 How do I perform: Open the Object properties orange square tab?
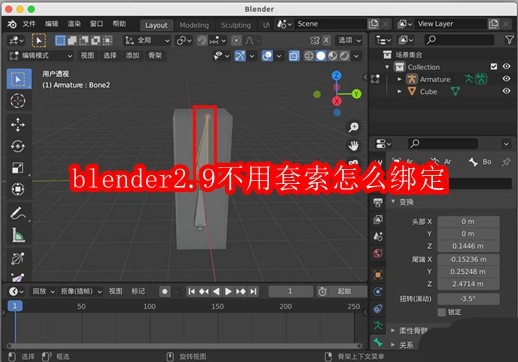378,275
